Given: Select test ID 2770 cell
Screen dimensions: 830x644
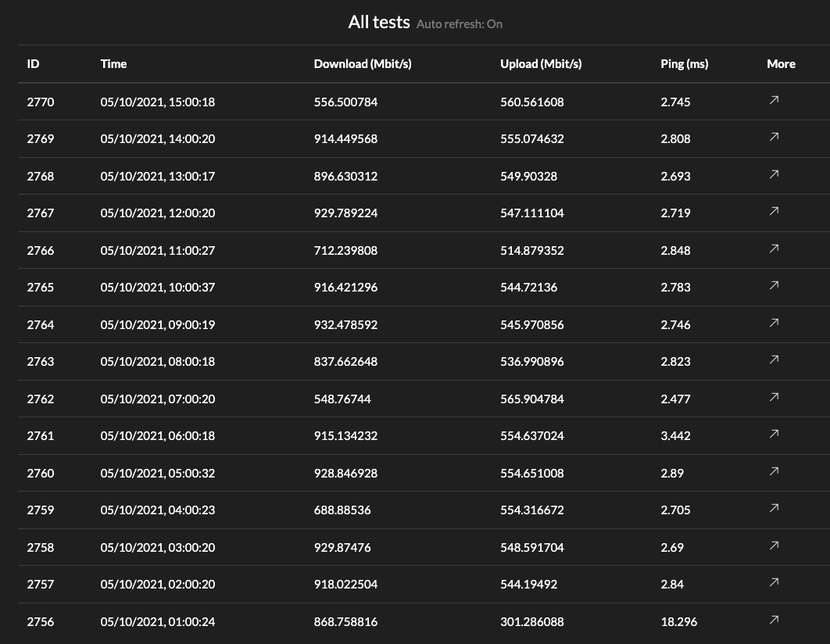Looking at the screenshot, I should (41, 102).
